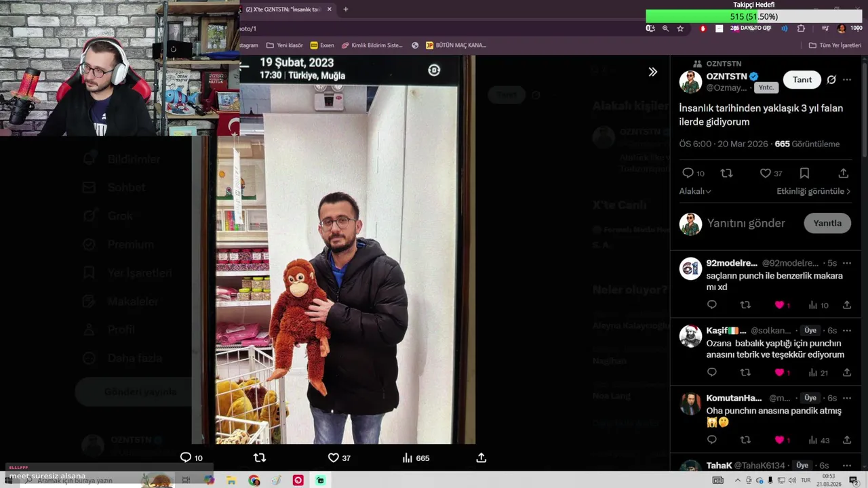The image size is (868, 488).
Task: Share the 92modelre comment
Action: point(846,305)
